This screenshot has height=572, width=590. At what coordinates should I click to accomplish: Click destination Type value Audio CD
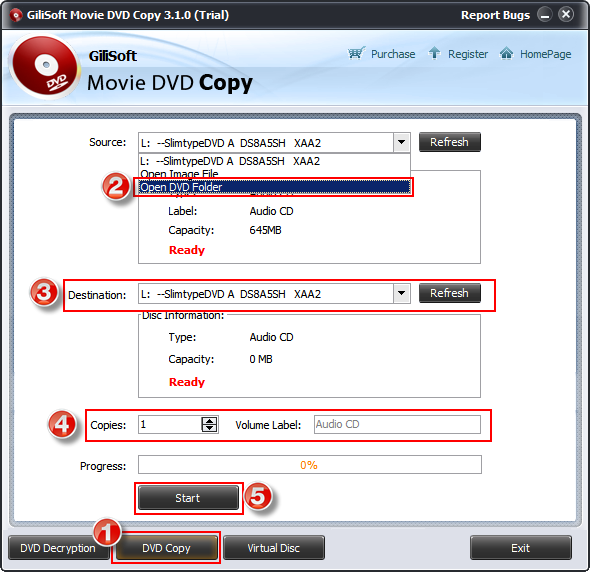coord(271,337)
